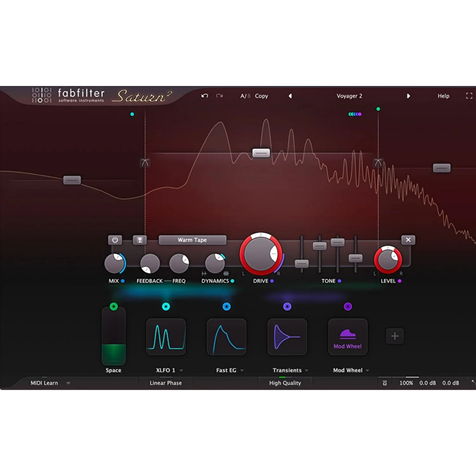This screenshot has height=476, width=476.
Task: Toggle High Quality mode
Action: pos(285,383)
